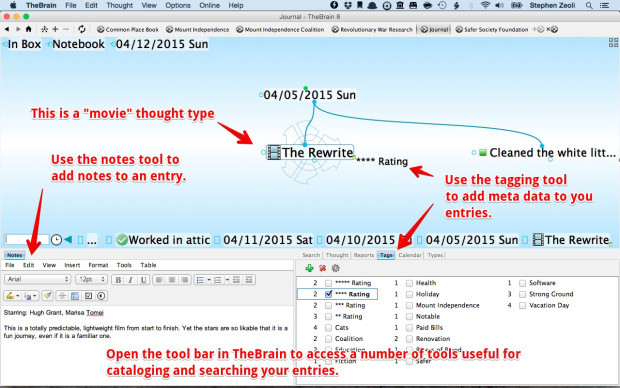Open the Mount Independence brain tab
The height and width of the screenshot is (388, 620).
(198, 30)
